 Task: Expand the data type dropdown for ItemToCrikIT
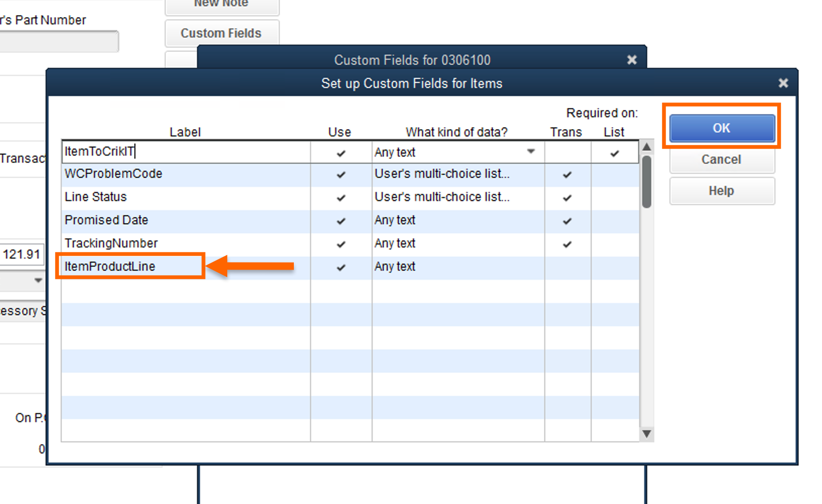point(531,152)
